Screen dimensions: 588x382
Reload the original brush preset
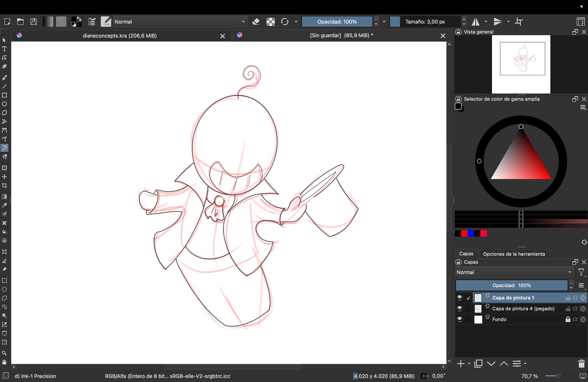[285, 22]
